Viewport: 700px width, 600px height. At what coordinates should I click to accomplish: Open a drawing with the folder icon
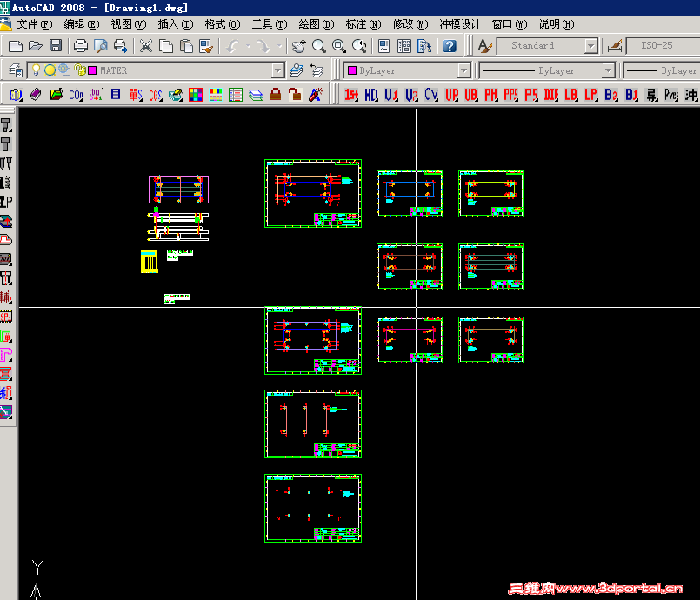coord(36,46)
